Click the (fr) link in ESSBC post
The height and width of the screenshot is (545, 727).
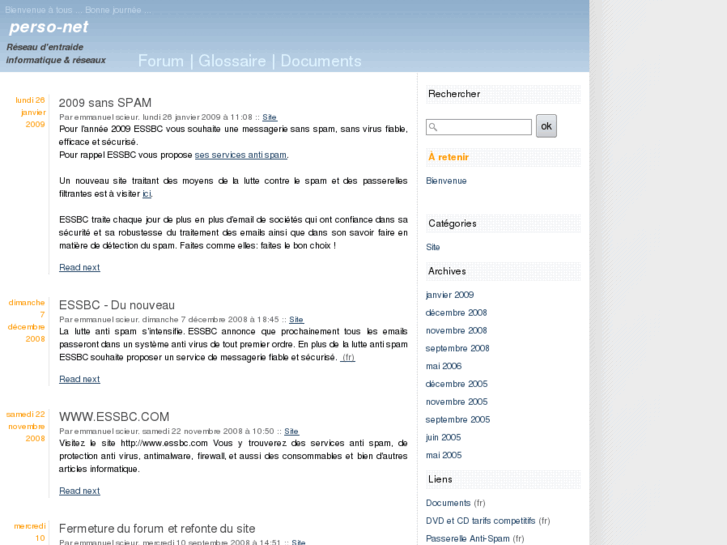coord(348,357)
